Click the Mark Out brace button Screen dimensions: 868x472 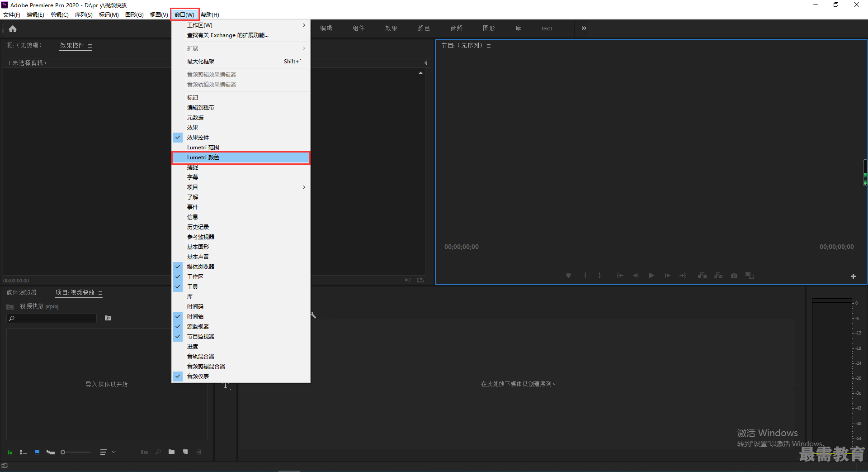pyautogui.click(x=599, y=275)
